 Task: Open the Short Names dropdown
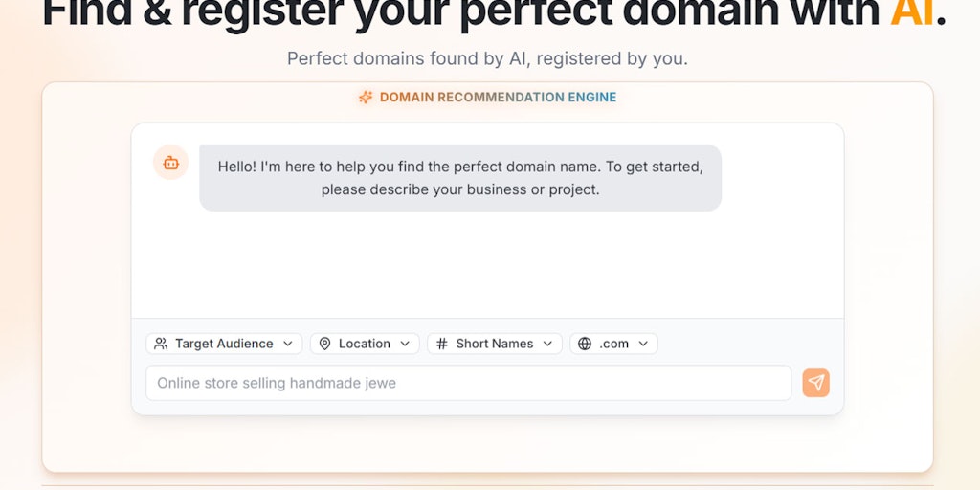click(495, 344)
